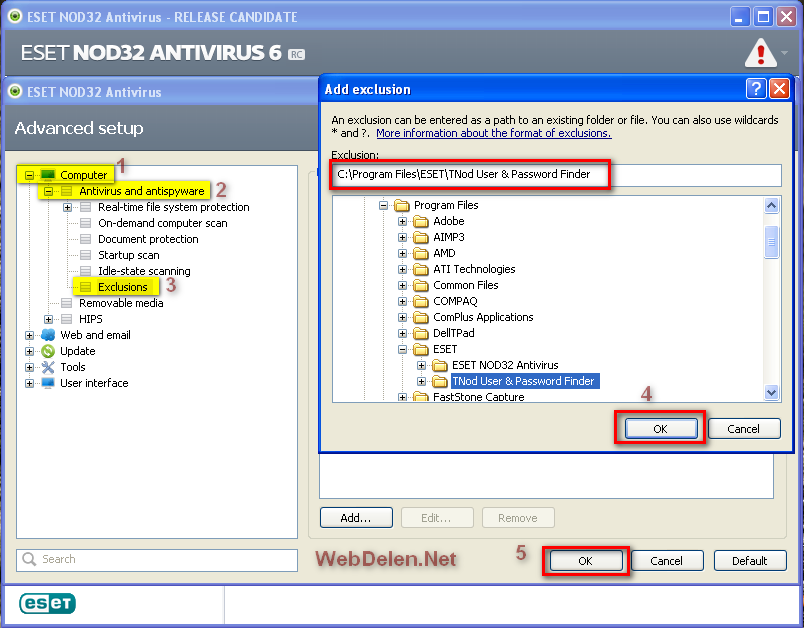Expand the Web and email node
This screenshot has height=628, width=804.
[x=29, y=335]
